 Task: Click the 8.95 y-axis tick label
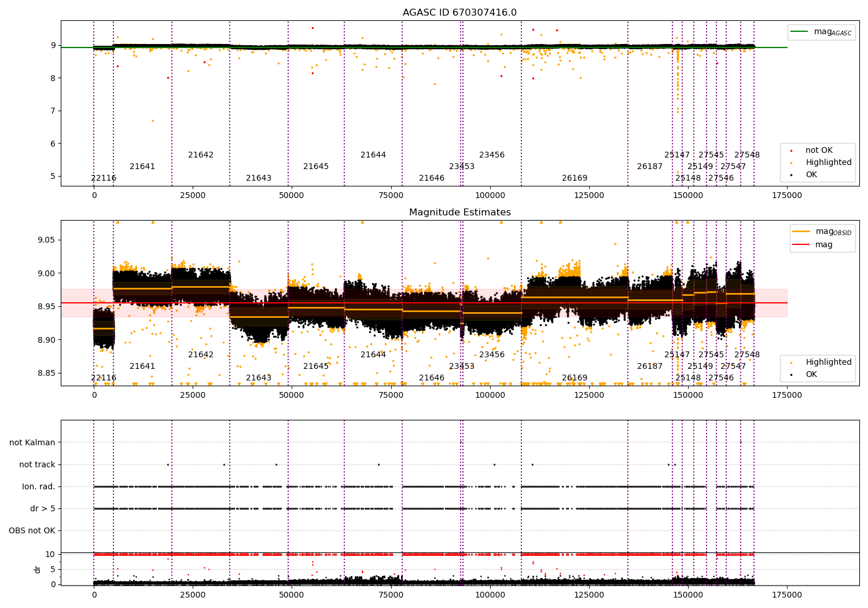pyautogui.click(x=46, y=306)
